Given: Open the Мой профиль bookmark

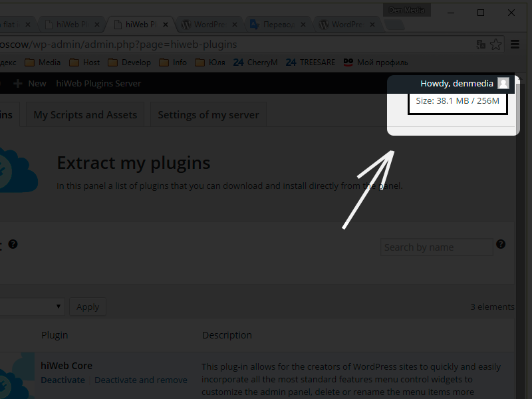Looking at the screenshot, I should (x=376, y=63).
